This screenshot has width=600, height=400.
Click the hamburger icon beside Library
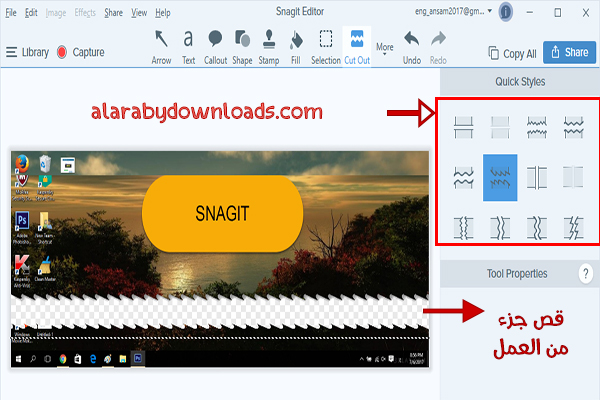pos(11,52)
